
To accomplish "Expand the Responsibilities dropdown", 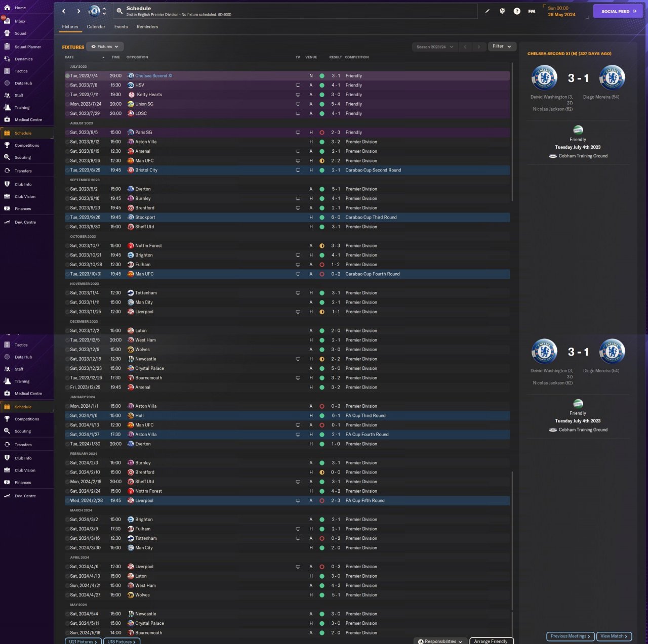I will coord(440,641).
